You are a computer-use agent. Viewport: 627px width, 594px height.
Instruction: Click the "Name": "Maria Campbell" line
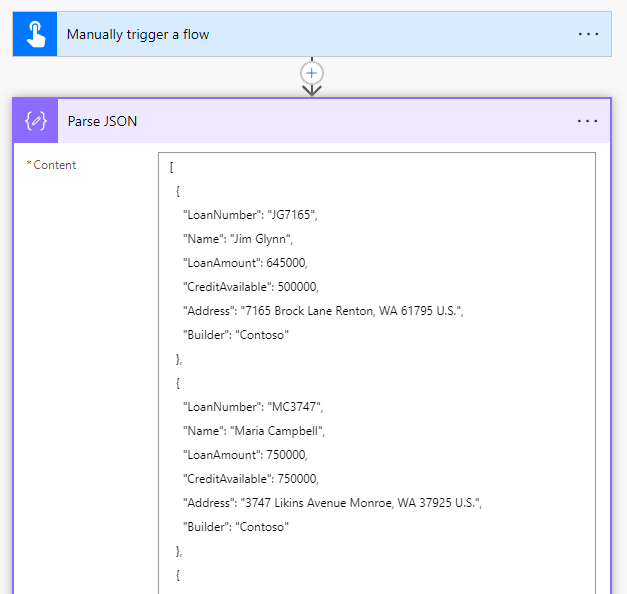click(254, 431)
